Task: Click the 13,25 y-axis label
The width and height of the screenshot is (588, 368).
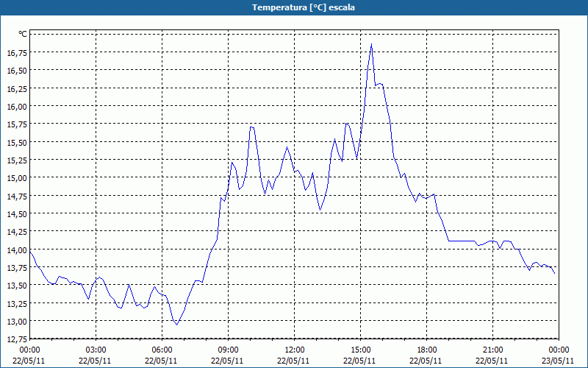Action: pos(17,303)
